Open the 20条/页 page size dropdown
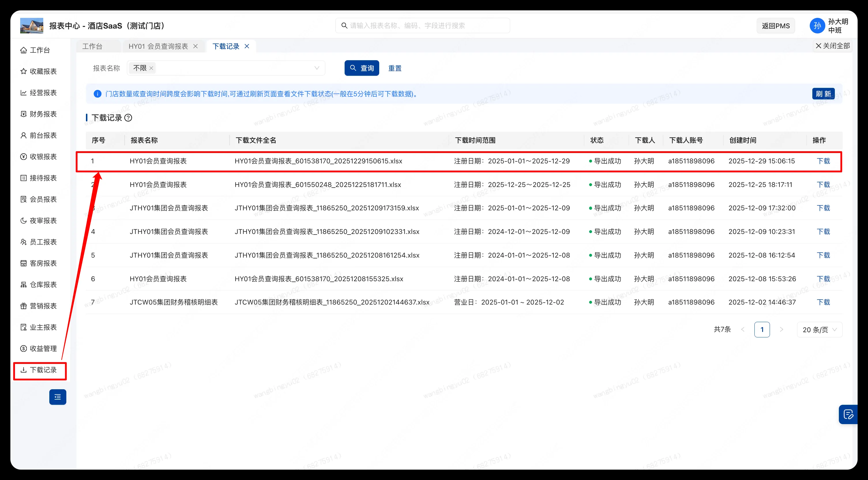The image size is (868, 480). click(820, 330)
